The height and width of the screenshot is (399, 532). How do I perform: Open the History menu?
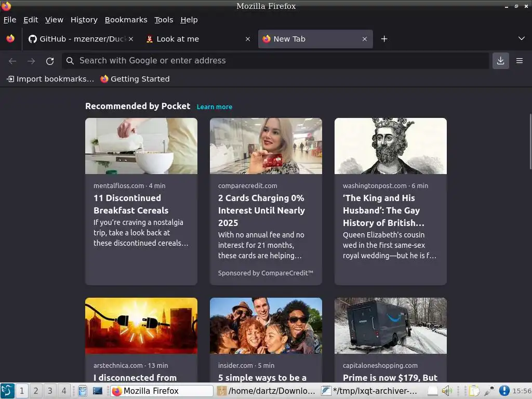tap(84, 20)
